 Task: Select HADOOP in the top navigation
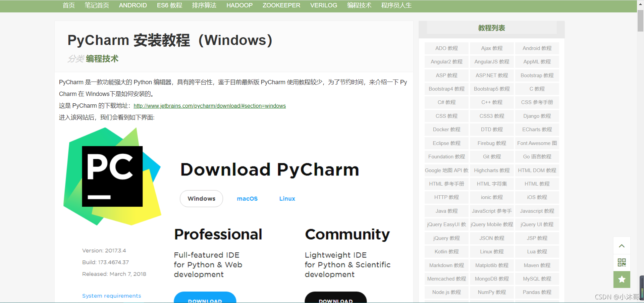click(239, 5)
